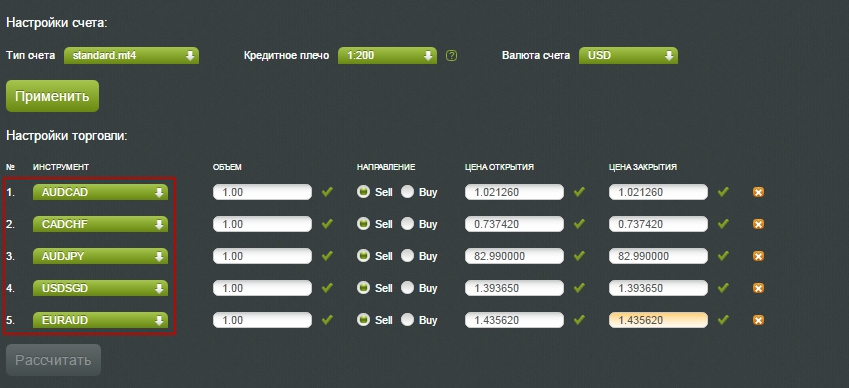Click checkmark next to EURAUD closing price
This screenshot has height=388, width=849.
(x=723, y=320)
